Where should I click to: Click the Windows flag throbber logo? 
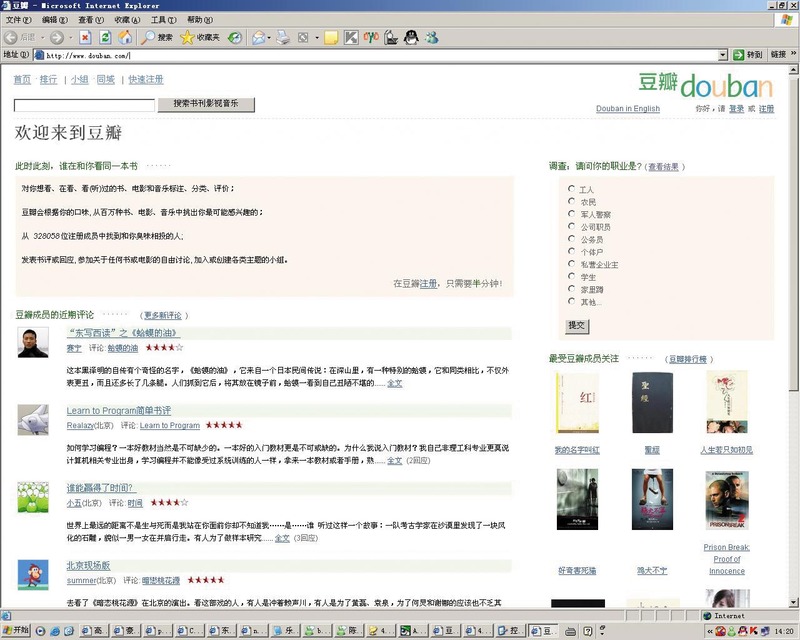point(787,20)
